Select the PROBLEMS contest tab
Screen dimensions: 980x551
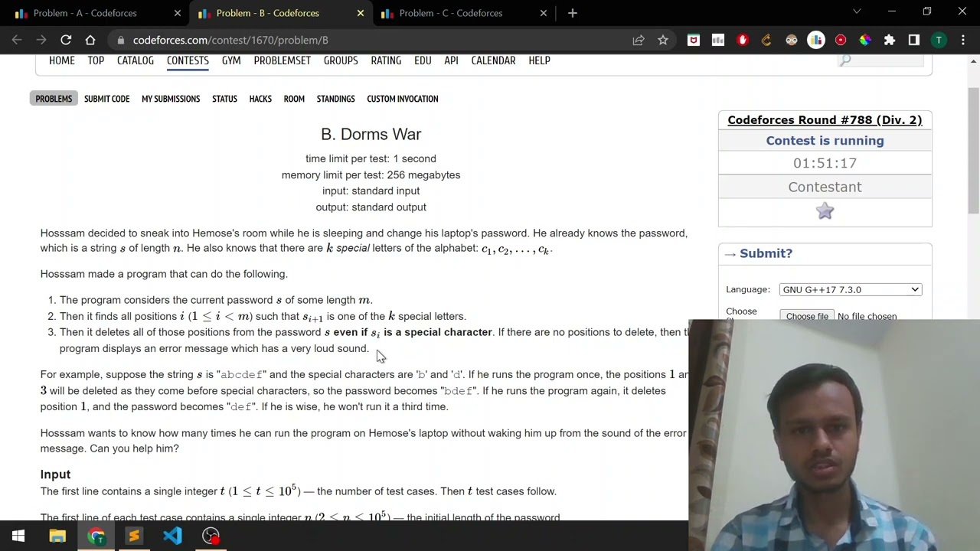coord(54,99)
